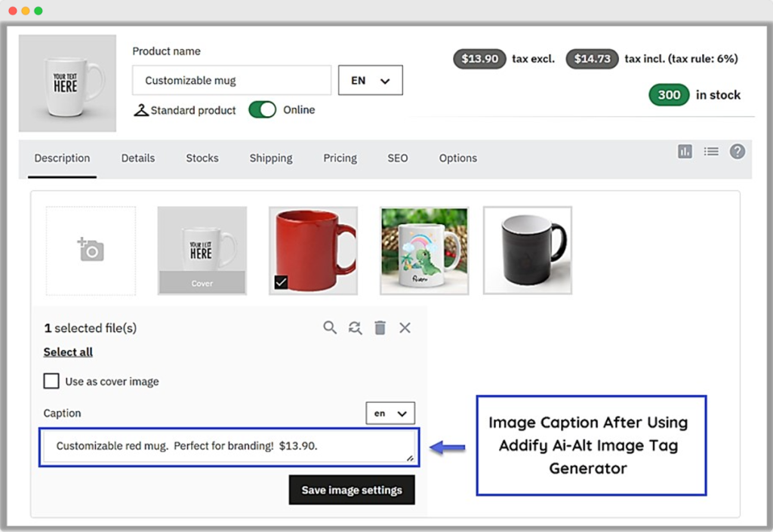
Task: Click the macOS green fullscreen window button
Action: 38,11
